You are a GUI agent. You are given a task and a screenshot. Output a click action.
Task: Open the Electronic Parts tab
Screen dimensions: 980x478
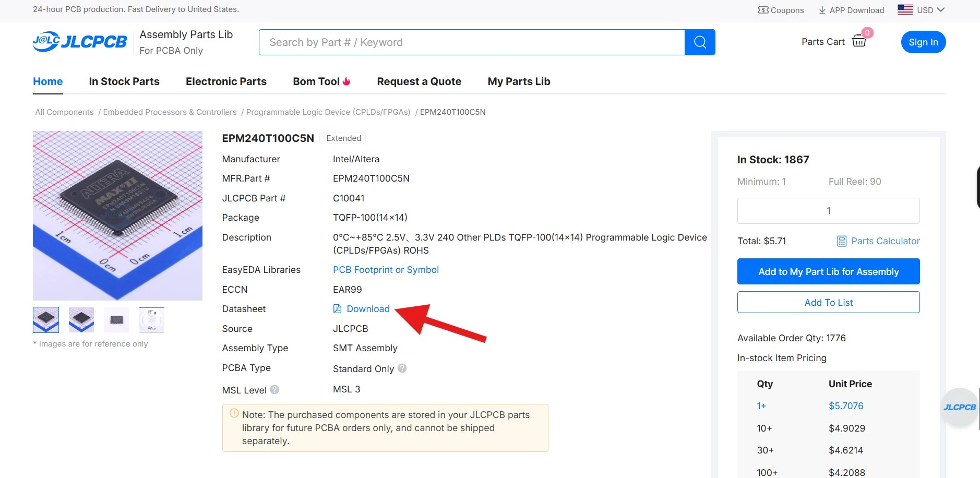click(226, 81)
